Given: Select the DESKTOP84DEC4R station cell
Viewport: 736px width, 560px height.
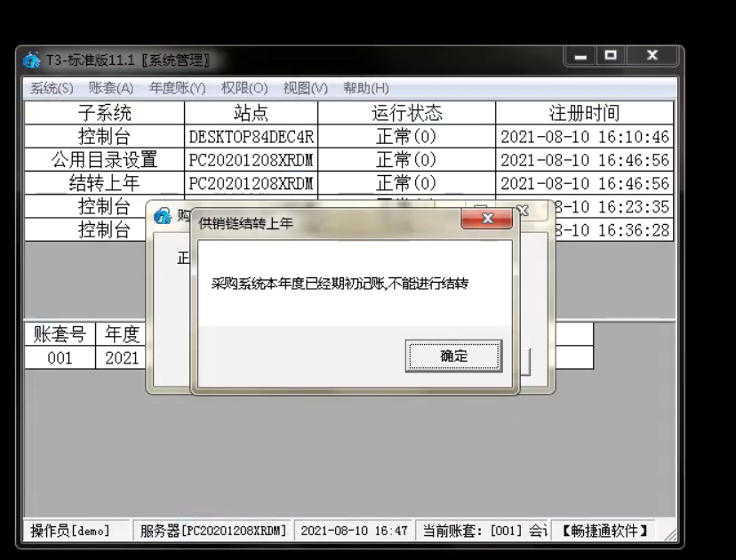Looking at the screenshot, I should [x=251, y=137].
